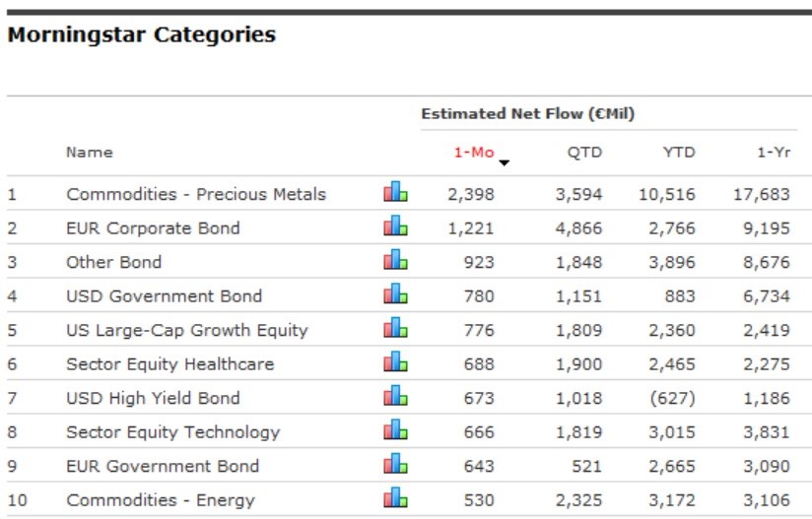812x519 pixels.
Task: Open chart icon for Commodities - Energy
Action: (x=395, y=499)
